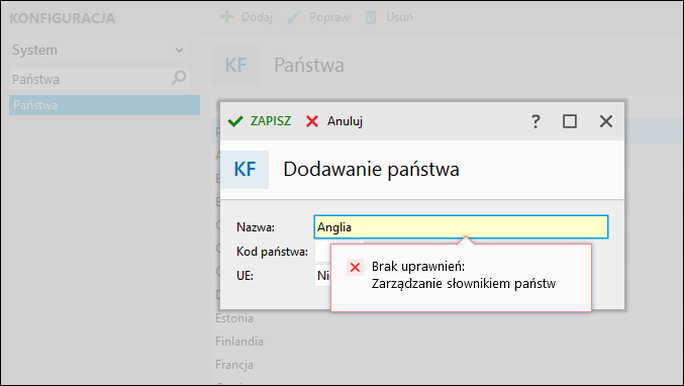Image resolution: width=684 pixels, height=386 pixels.
Task: Click the Kod państwa: label
Action: click(x=272, y=252)
